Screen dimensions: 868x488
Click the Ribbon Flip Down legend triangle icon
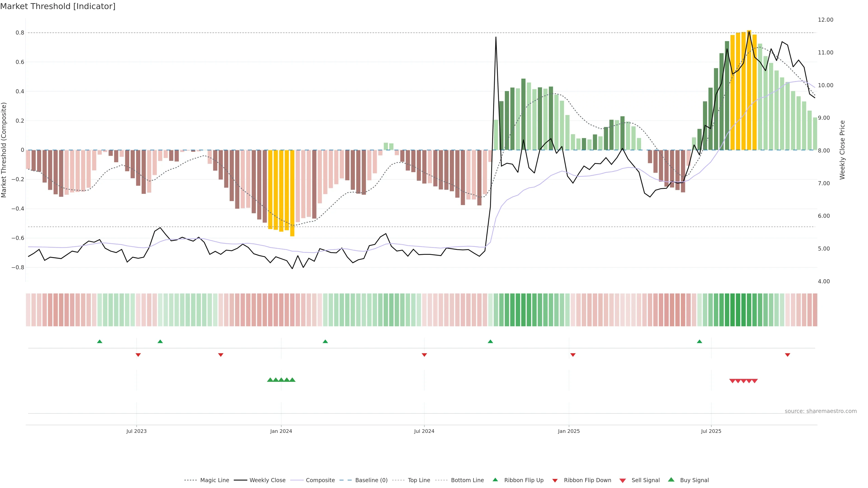(x=555, y=481)
